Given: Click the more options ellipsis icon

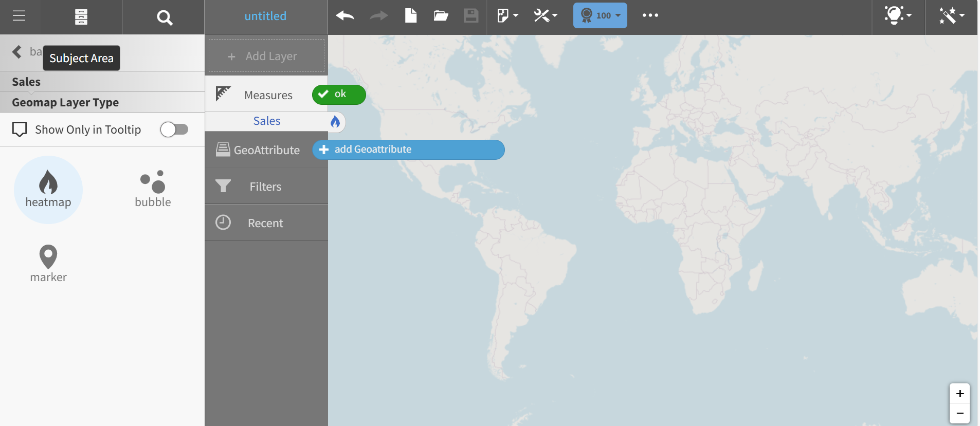Looking at the screenshot, I should click(x=650, y=15).
